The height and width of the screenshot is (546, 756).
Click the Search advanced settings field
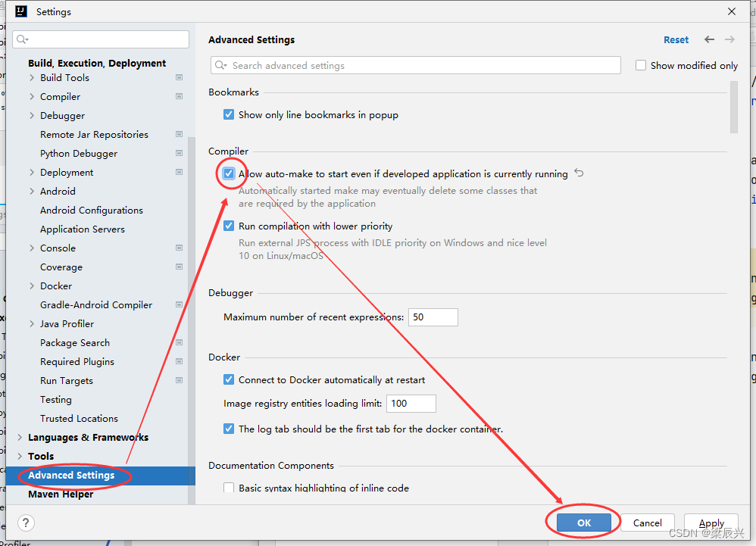coord(416,65)
